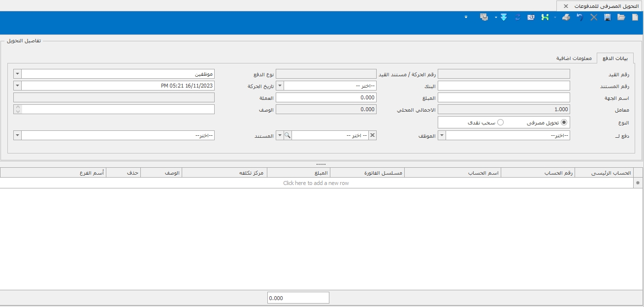Click the Refresh arrows icon in toolbar
This screenshot has width=644, height=307.
tap(517, 17)
